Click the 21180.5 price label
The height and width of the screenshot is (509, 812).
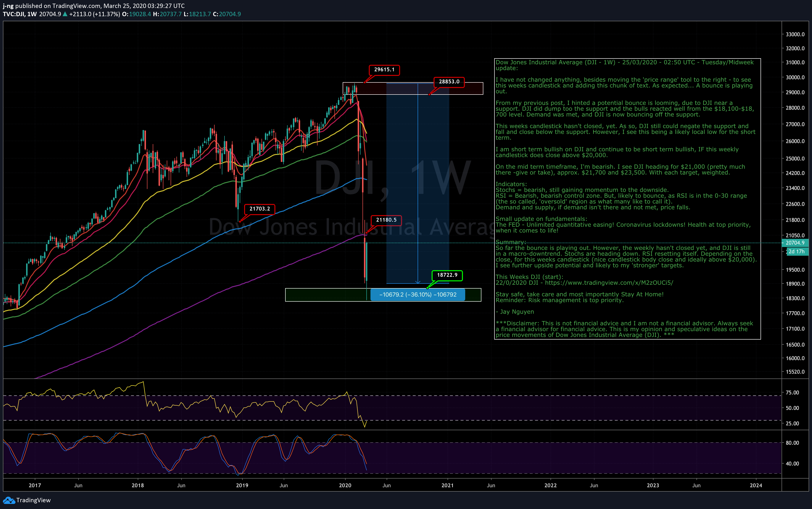coord(386,220)
